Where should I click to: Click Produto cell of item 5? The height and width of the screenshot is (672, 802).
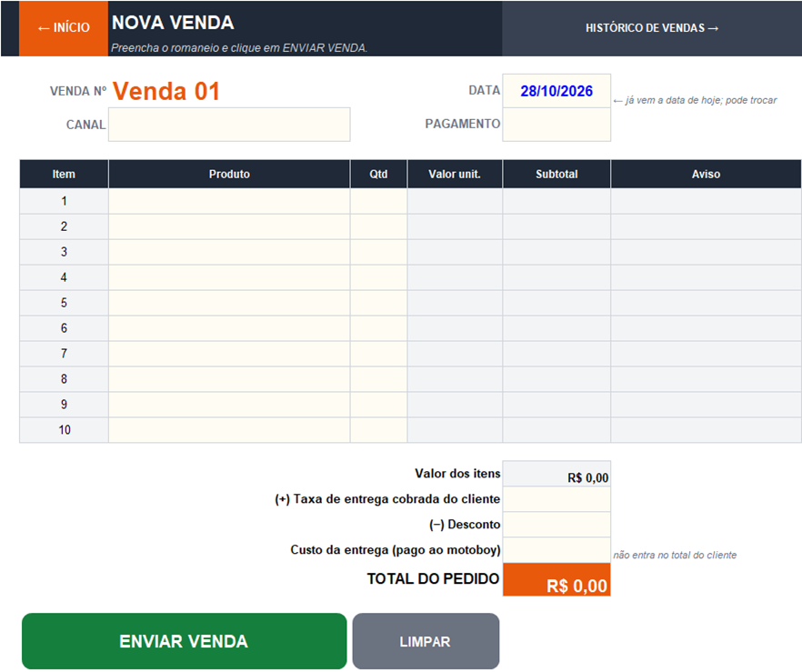229,303
